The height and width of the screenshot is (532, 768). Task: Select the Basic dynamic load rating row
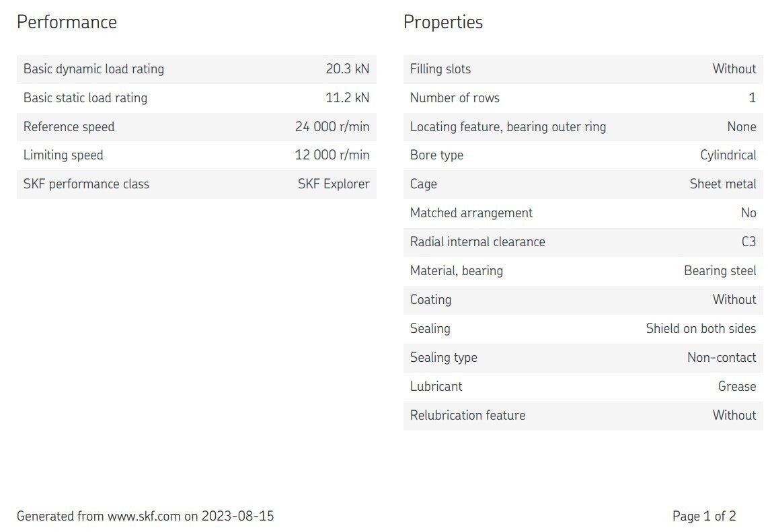click(x=196, y=69)
